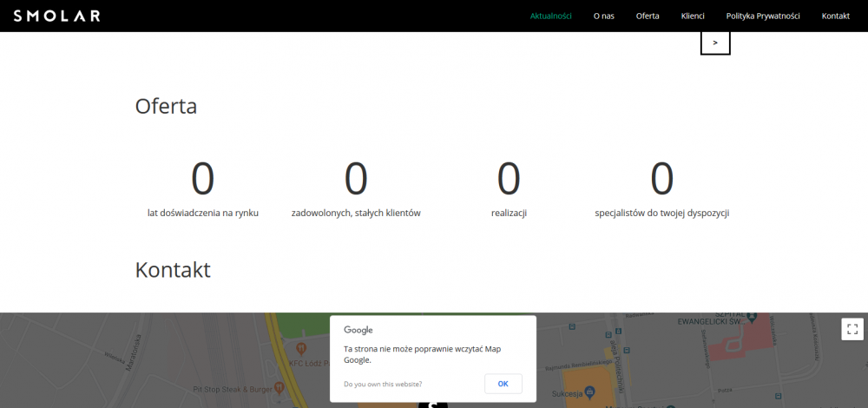868x408 pixels.
Task: Click the Google logo in the dialog
Action: (x=358, y=330)
